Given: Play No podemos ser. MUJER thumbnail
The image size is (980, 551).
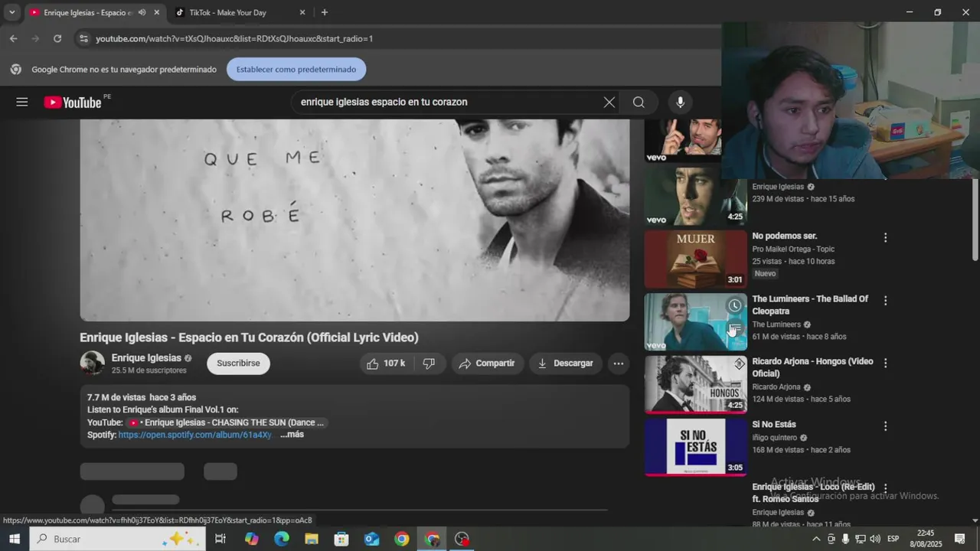Looking at the screenshot, I should (695, 259).
